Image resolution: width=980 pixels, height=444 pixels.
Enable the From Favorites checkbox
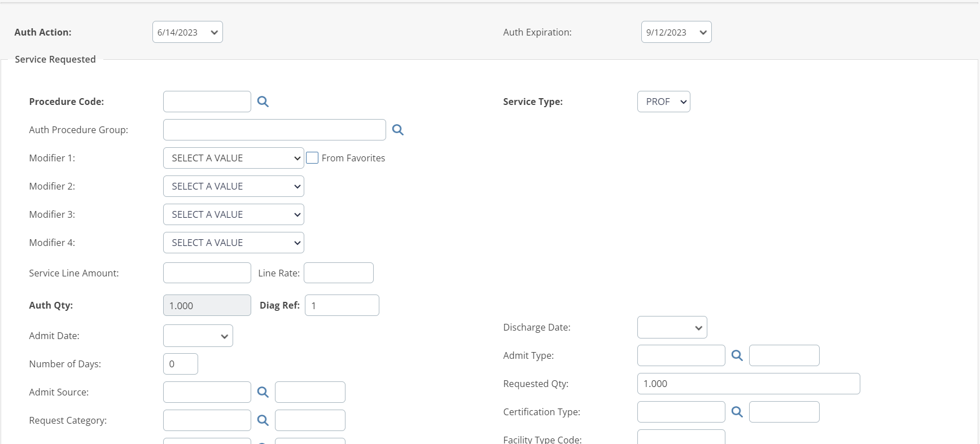312,158
